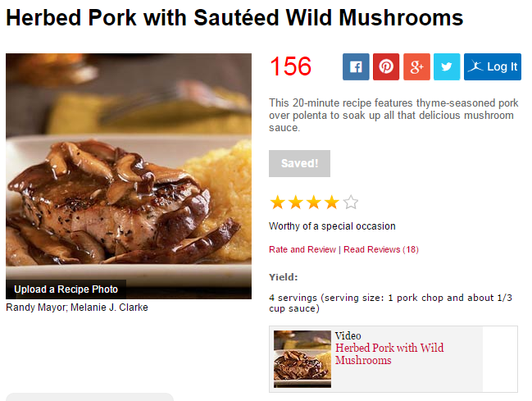Click the Video label in video box
The image size is (532, 401).
pyautogui.click(x=348, y=336)
